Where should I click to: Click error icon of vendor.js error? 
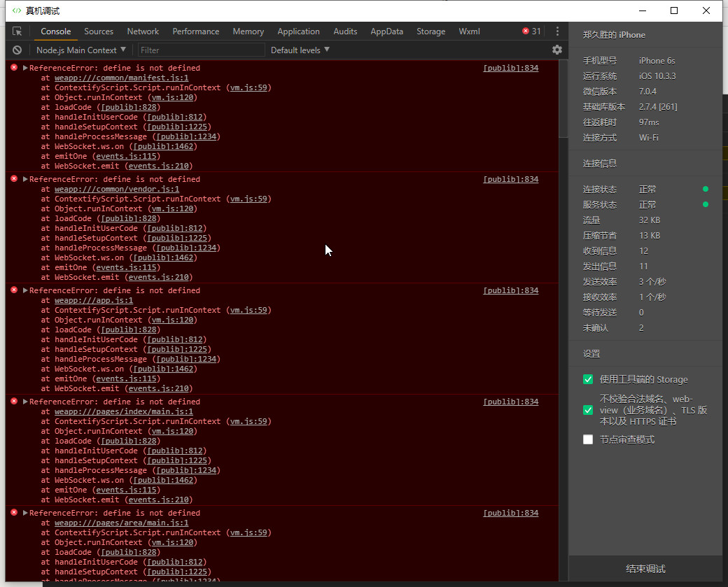pos(14,179)
